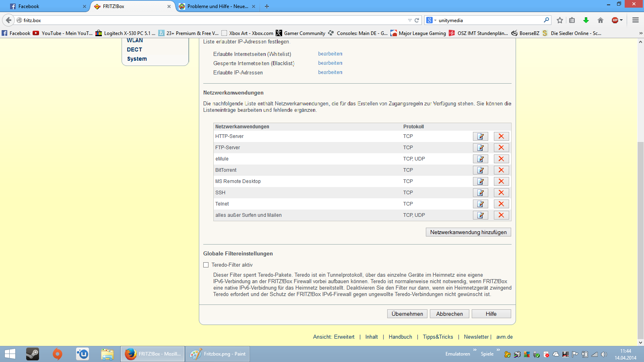Click bearbeiten link for Blacklist
The image size is (644, 362).
coord(330,63)
